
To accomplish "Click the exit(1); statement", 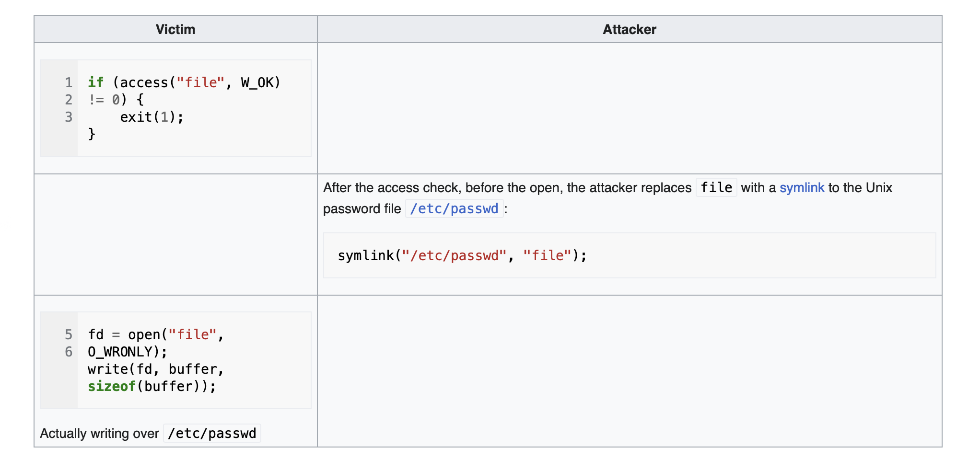I will point(152,117).
